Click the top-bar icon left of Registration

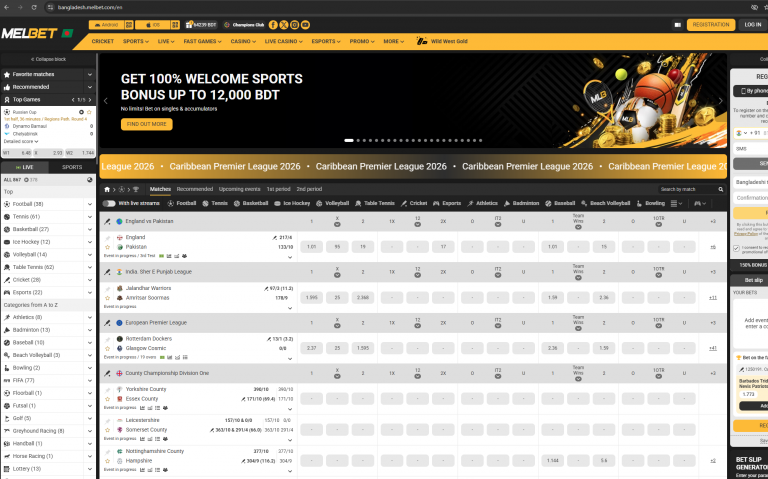(x=677, y=25)
